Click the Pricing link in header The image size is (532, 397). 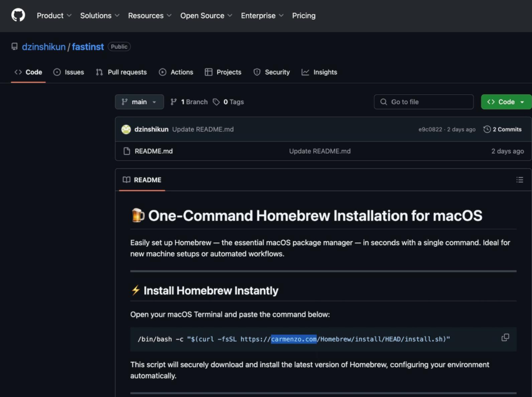tap(304, 16)
